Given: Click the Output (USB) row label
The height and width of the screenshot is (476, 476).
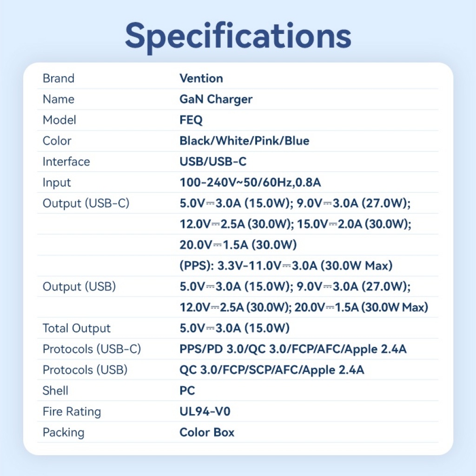Looking at the screenshot, I should click(x=79, y=287).
